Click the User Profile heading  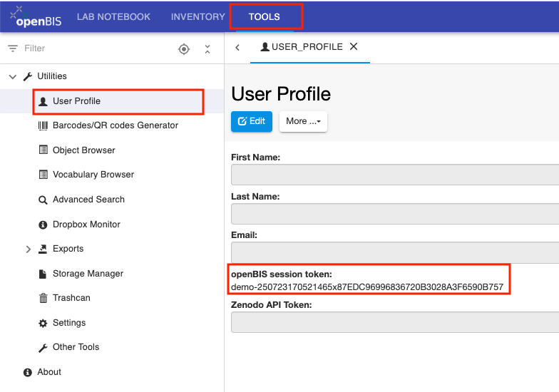281,94
